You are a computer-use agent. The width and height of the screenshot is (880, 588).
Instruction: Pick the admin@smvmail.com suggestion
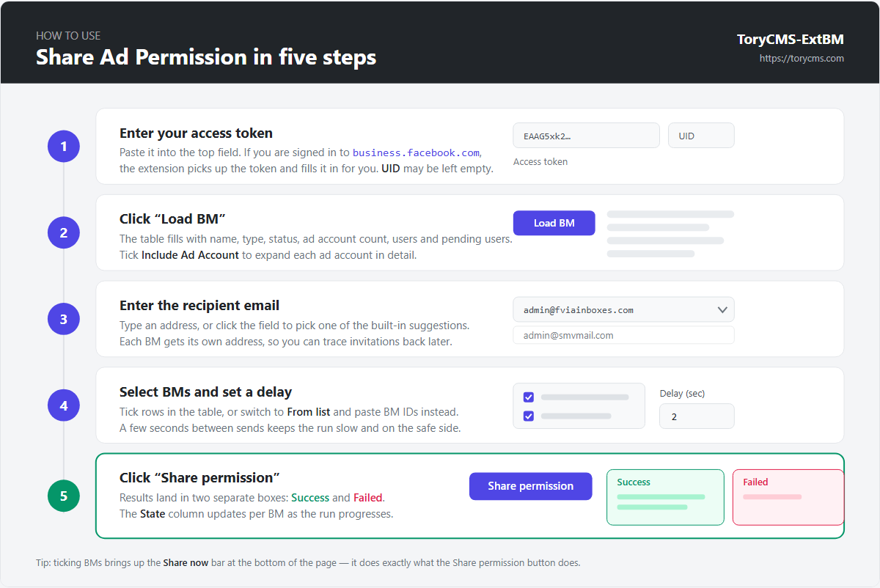tap(623, 335)
